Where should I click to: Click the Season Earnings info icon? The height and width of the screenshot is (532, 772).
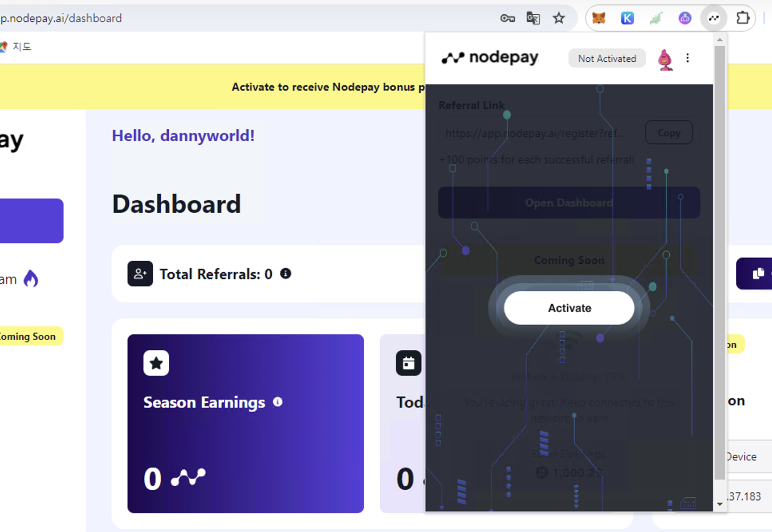point(277,402)
